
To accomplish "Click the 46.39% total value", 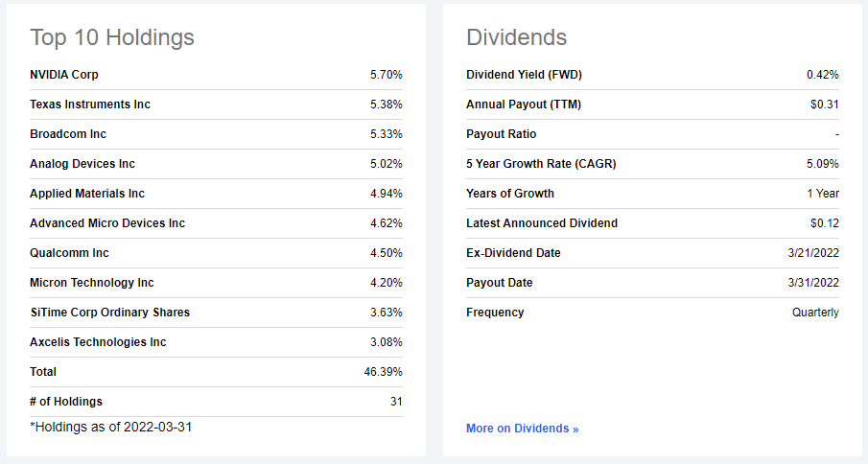I will (383, 372).
